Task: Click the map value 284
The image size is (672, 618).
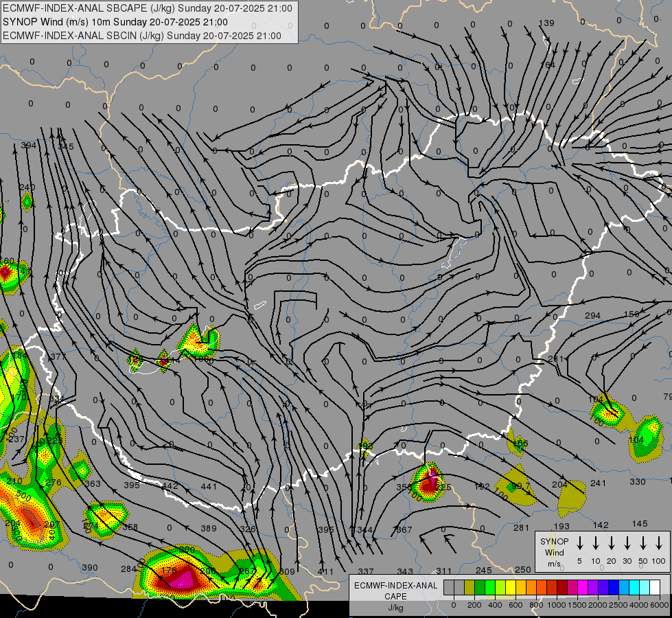Action: pos(129,569)
